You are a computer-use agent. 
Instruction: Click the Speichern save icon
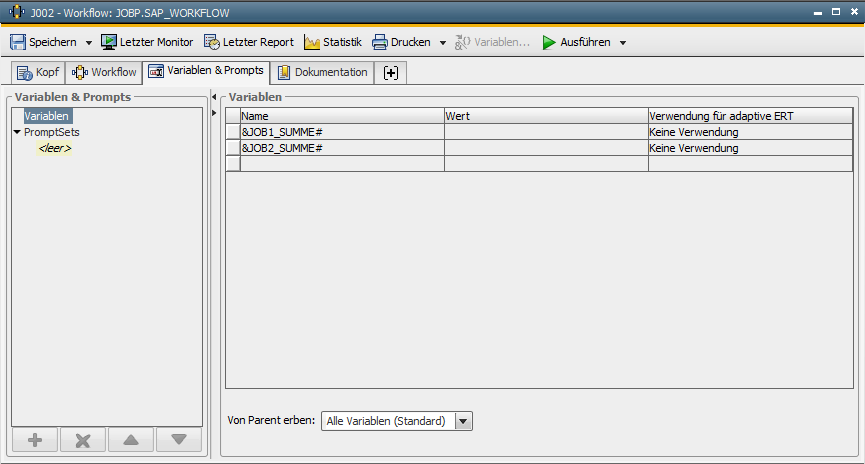(x=18, y=42)
